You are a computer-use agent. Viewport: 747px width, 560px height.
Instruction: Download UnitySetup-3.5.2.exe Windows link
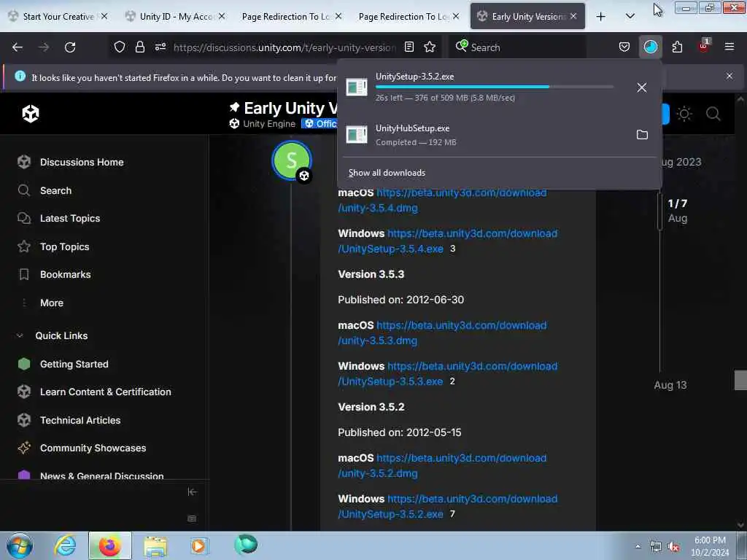point(448,506)
